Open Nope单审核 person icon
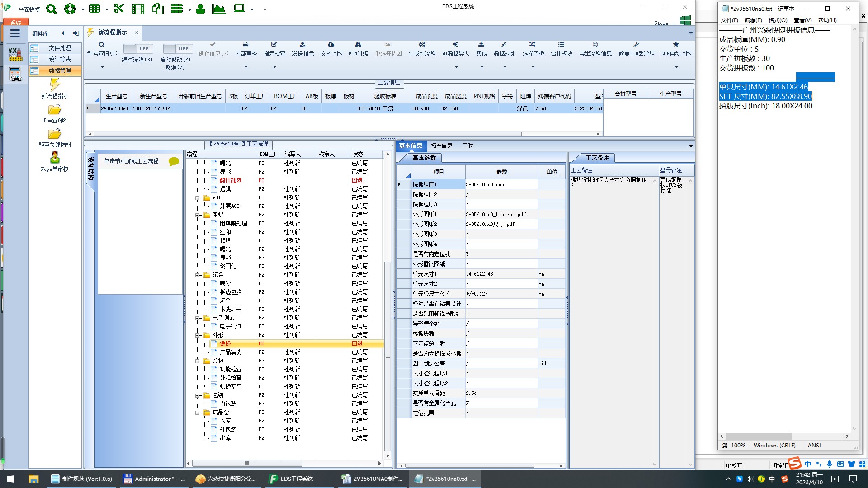The height and width of the screenshot is (488, 868). click(x=55, y=157)
